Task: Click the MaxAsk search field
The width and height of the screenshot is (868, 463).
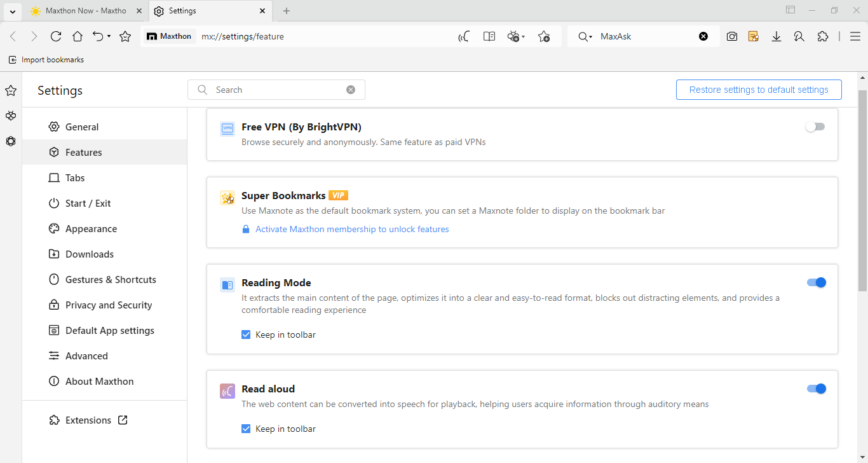Action: tap(645, 36)
